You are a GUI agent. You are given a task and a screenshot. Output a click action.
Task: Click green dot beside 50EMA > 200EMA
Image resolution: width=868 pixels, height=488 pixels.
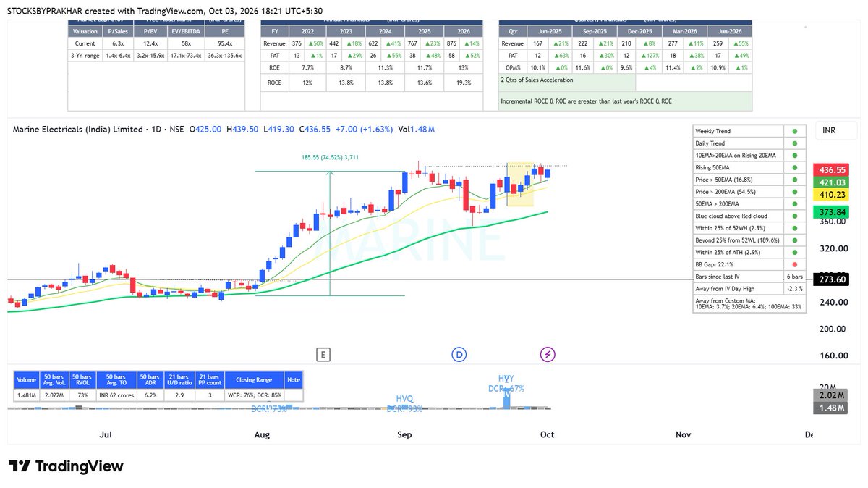click(x=796, y=204)
